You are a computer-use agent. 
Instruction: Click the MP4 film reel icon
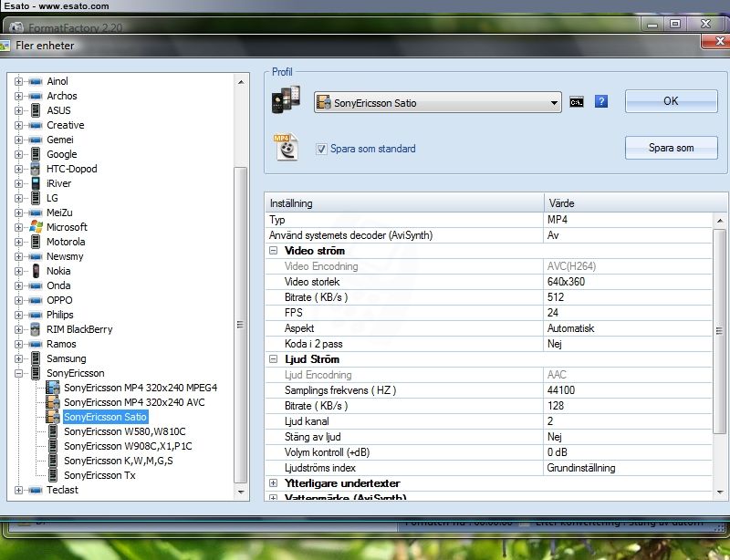click(x=287, y=147)
